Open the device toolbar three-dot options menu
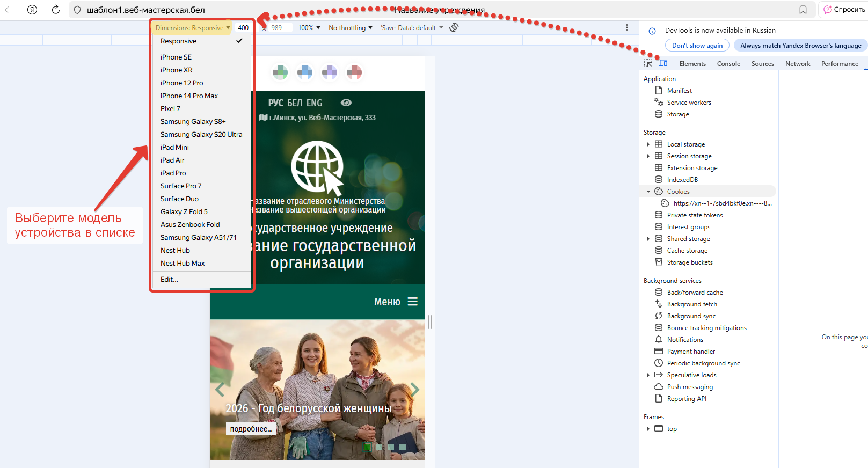 626,27
